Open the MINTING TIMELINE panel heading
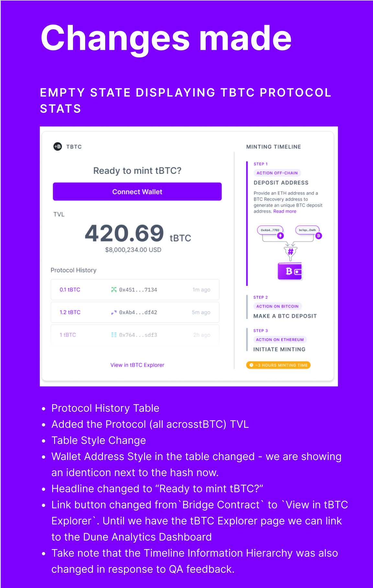This screenshot has height=588, width=373. [273, 147]
